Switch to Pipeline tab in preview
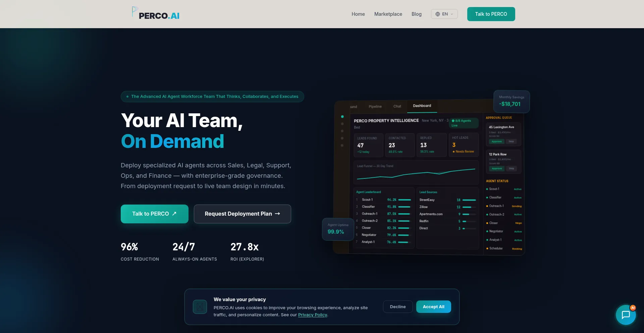The height and width of the screenshot is (333, 644). click(x=375, y=107)
